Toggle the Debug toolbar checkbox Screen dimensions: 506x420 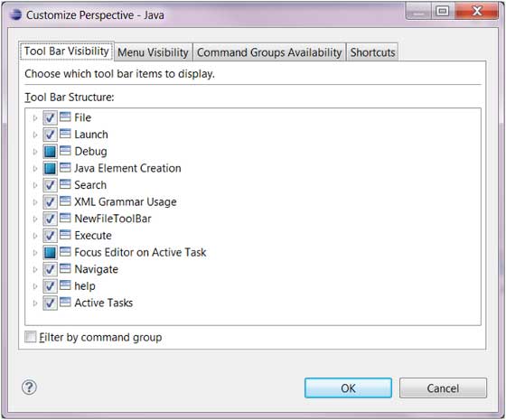(x=50, y=152)
